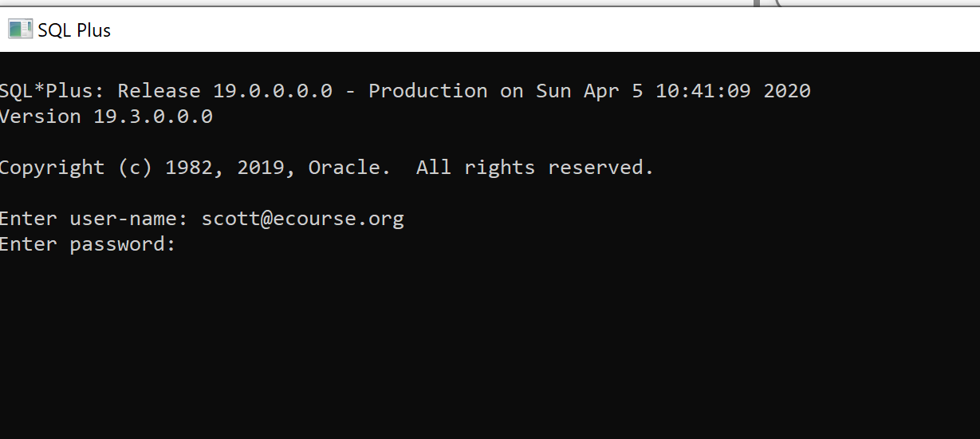
Task: Click the SQL*Plus text in banner line
Action: [x=52, y=91]
